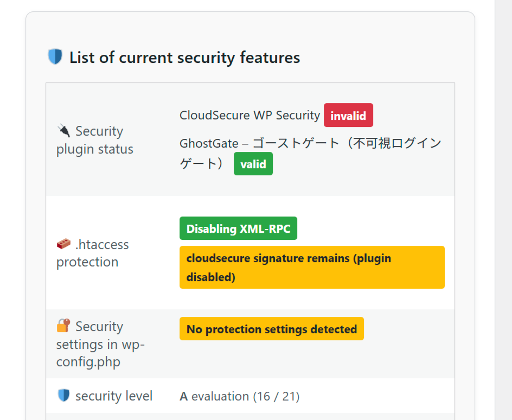Image resolution: width=512 pixels, height=420 pixels.
Task: Click 'List of current security features' heading
Action: coord(184,58)
